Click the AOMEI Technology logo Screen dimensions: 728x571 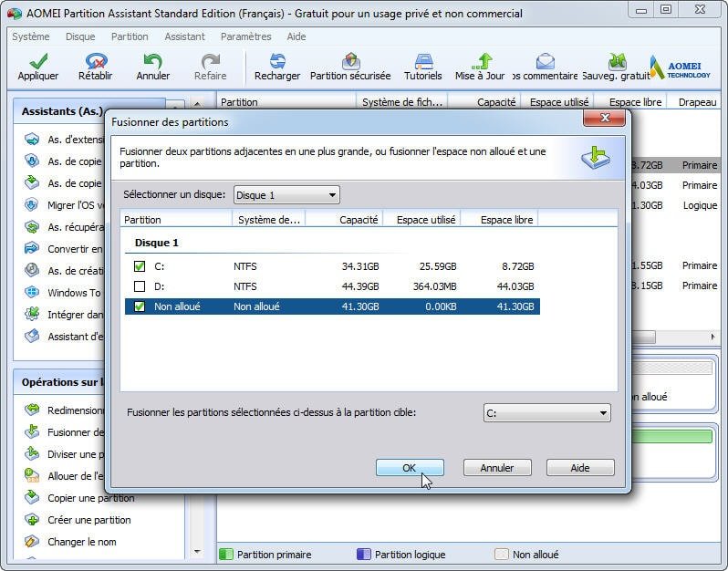pos(681,67)
